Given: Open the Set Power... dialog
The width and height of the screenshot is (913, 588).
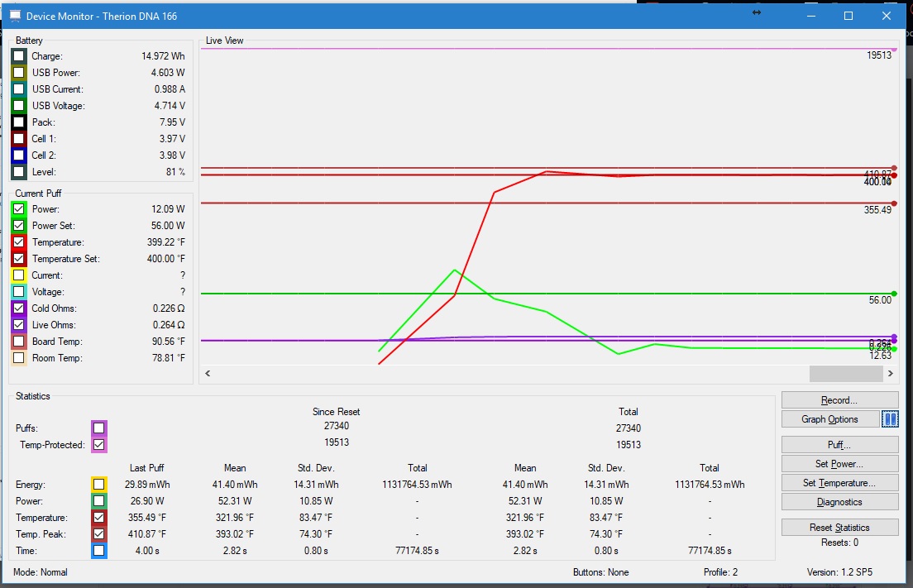Looking at the screenshot, I should coord(839,464).
